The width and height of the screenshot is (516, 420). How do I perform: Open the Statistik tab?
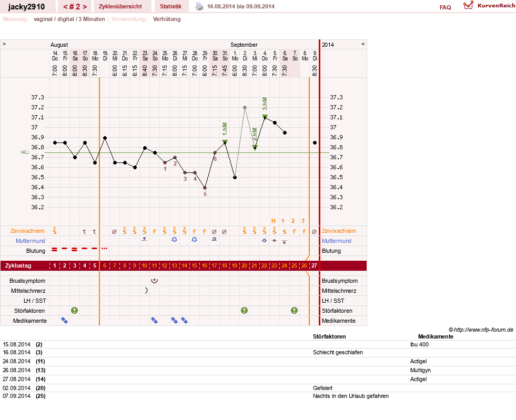170,6
